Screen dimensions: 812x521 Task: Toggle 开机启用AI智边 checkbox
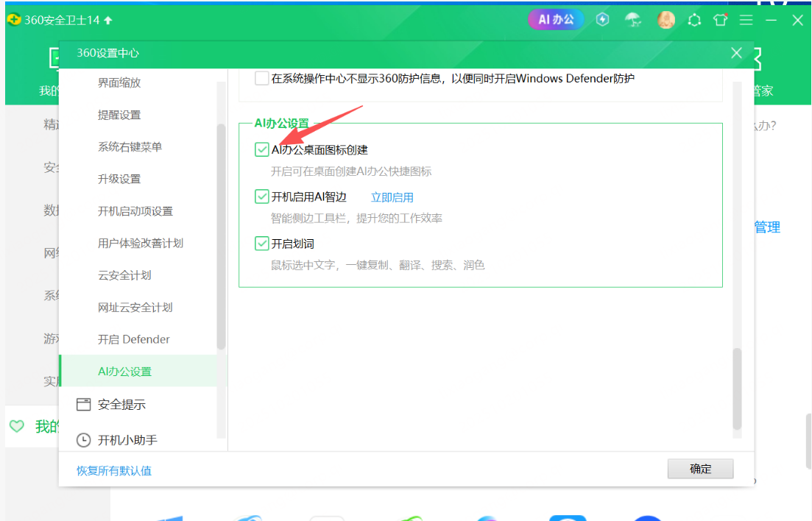coord(261,196)
